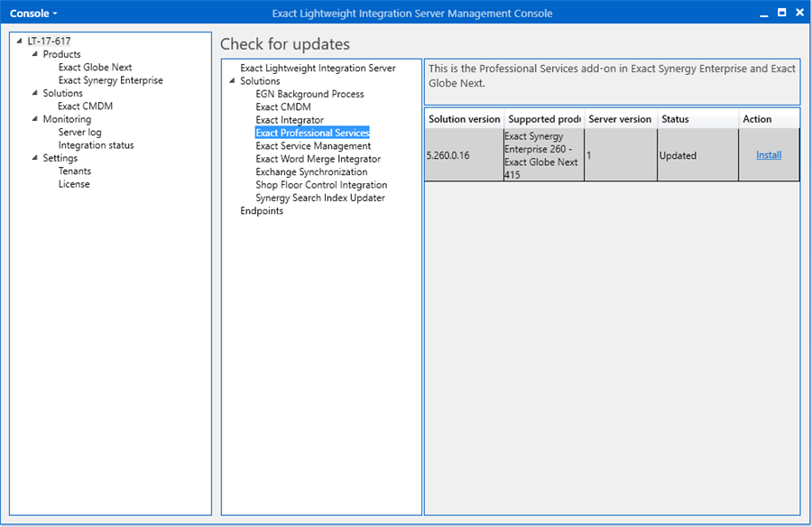The image size is (812, 527).
Task: Select the Settings tree node label
Action: click(x=60, y=158)
